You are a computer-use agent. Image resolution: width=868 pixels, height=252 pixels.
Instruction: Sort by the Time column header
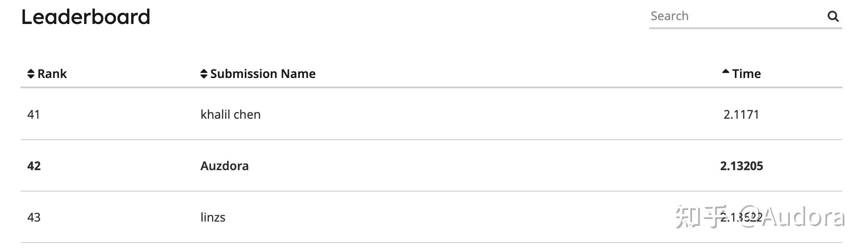(x=746, y=74)
